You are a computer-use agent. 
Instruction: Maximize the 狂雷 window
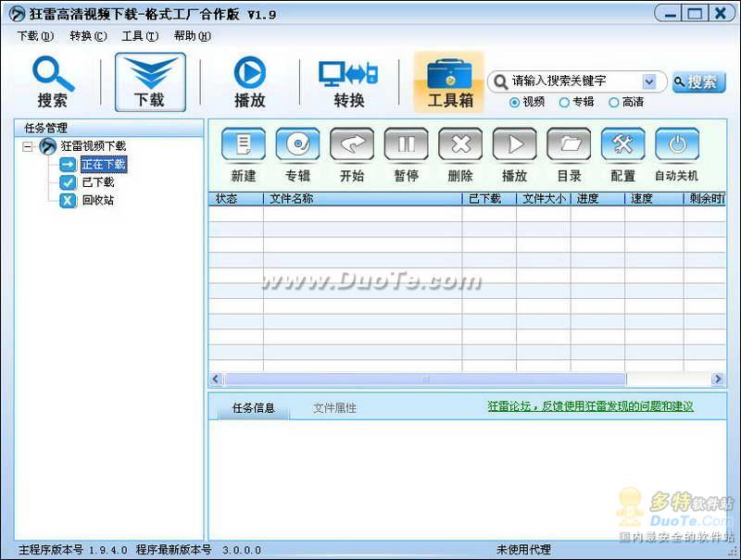(695, 14)
